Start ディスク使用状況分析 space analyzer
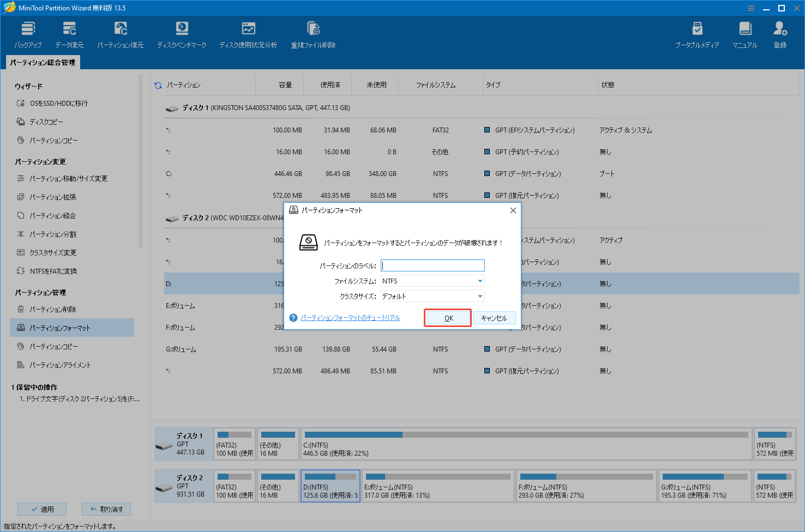 (x=248, y=34)
